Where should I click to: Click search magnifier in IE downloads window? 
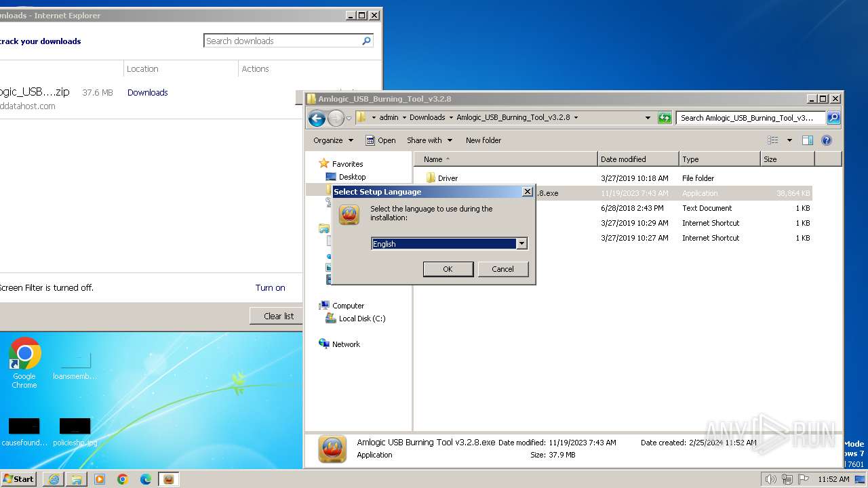(x=366, y=41)
